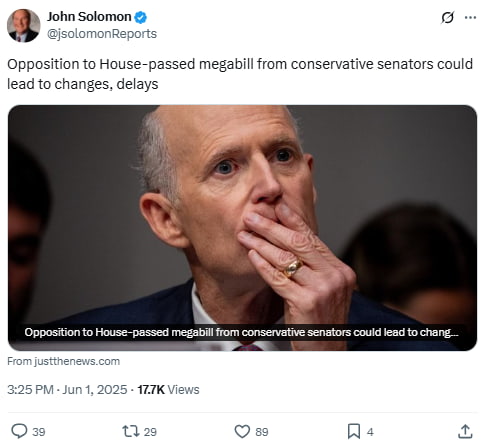Repost this tweet using the retweet icon
Screen dimensions: 487x441
pyautogui.click(x=131, y=431)
